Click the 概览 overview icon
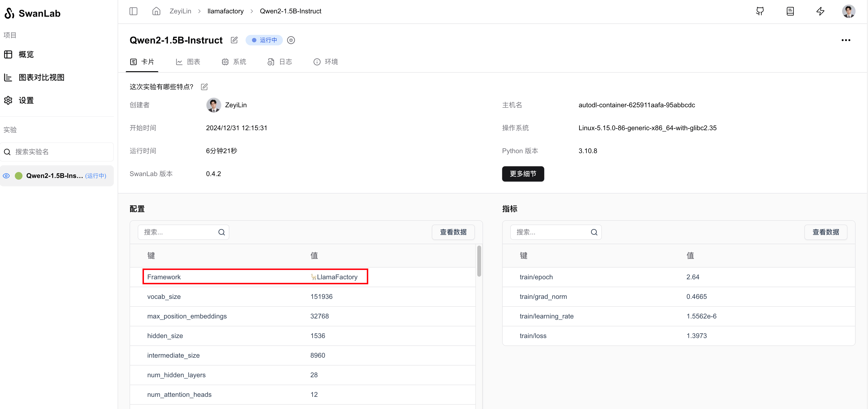868x409 pixels. pyautogui.click(x=8, y=54)
